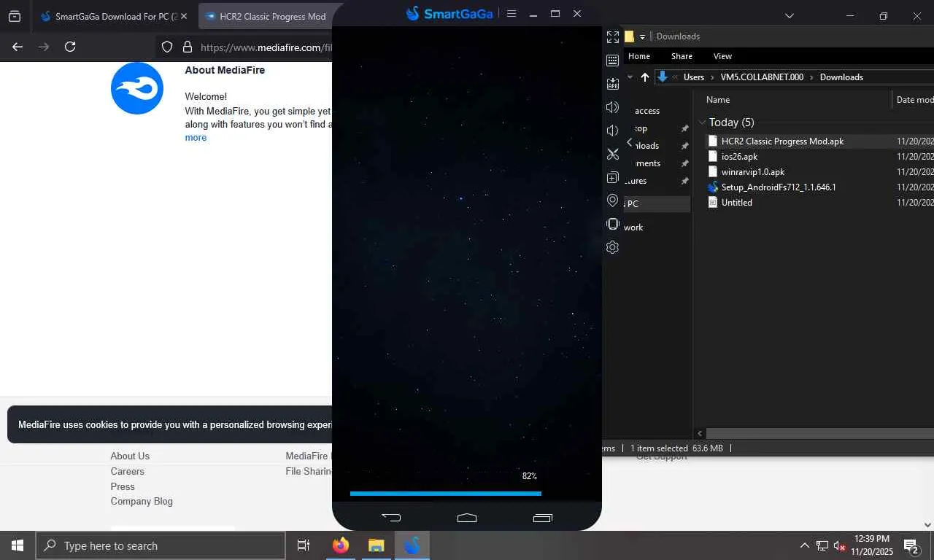The image size is (934, 560).
Task: Tap the Android home button
Action: tap(467, 518)
